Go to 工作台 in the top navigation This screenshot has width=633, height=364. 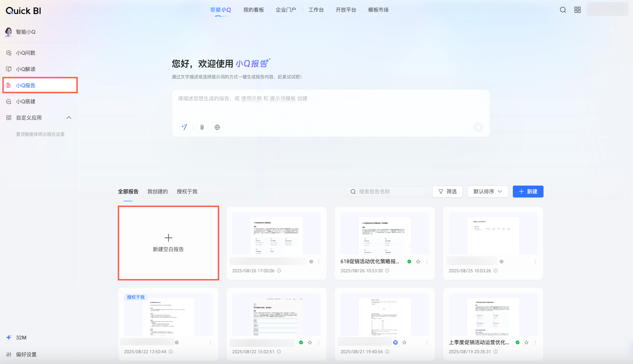316,10
